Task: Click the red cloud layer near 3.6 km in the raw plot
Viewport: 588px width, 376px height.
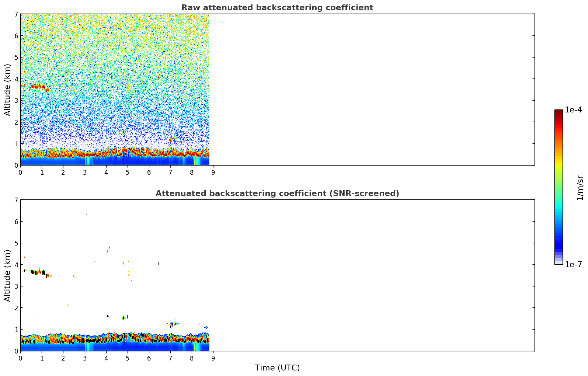Action: click(38, 87)
